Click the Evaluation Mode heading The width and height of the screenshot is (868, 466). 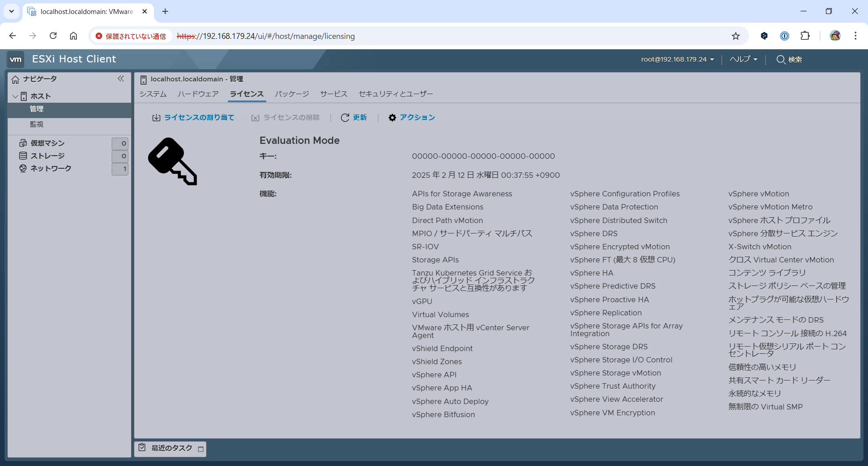pos(299,141)
